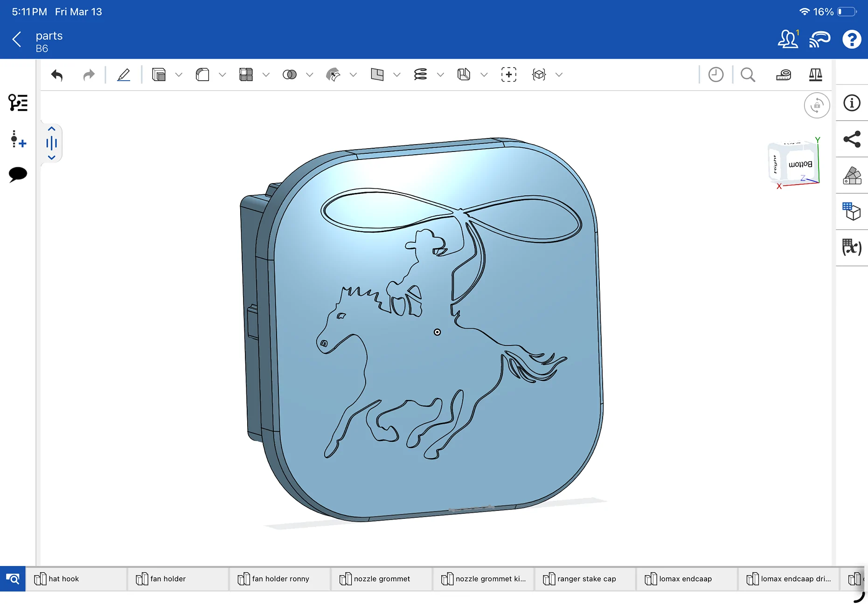868x606 pixels.
Task: Open Add custom features tool
Action: (509, 75)
